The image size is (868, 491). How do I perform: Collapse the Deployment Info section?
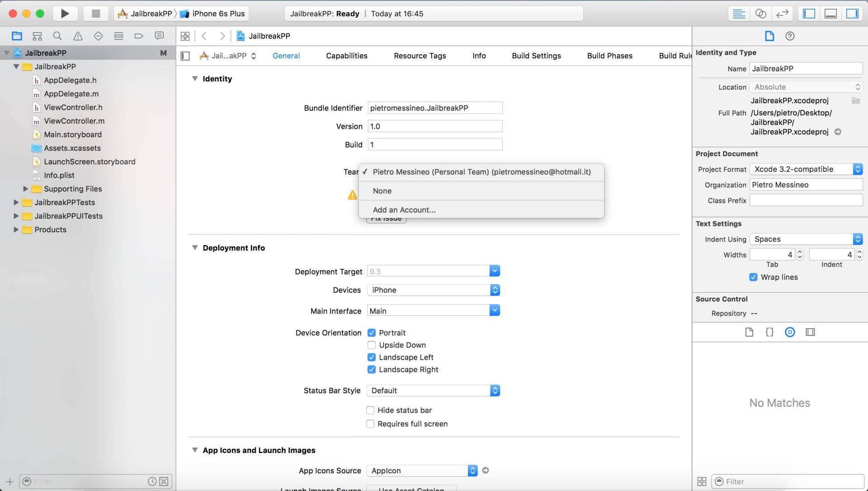tap(195, 248)
